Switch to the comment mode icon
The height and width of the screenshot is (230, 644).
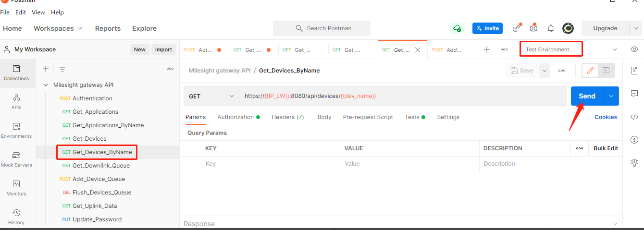[x=606, y=71]
